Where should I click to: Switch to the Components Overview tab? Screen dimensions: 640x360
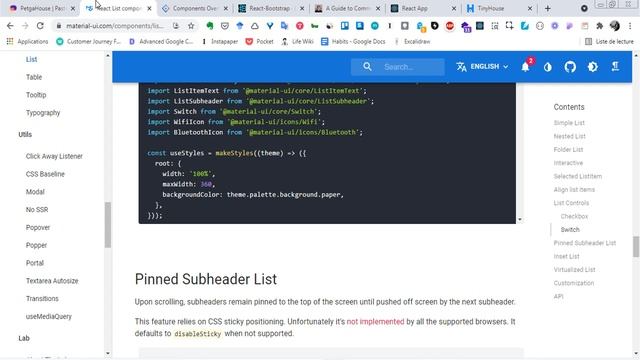(x=195, y=8)
